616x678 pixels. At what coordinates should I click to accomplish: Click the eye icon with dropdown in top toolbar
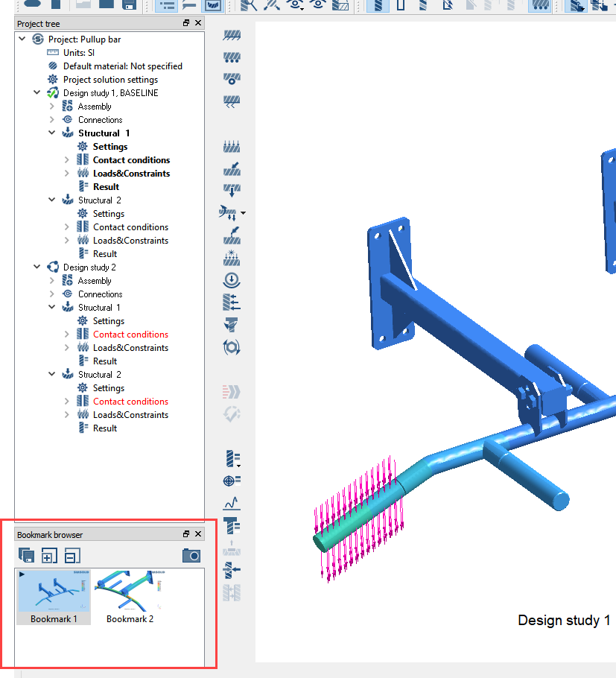click(x=296, y=5)
